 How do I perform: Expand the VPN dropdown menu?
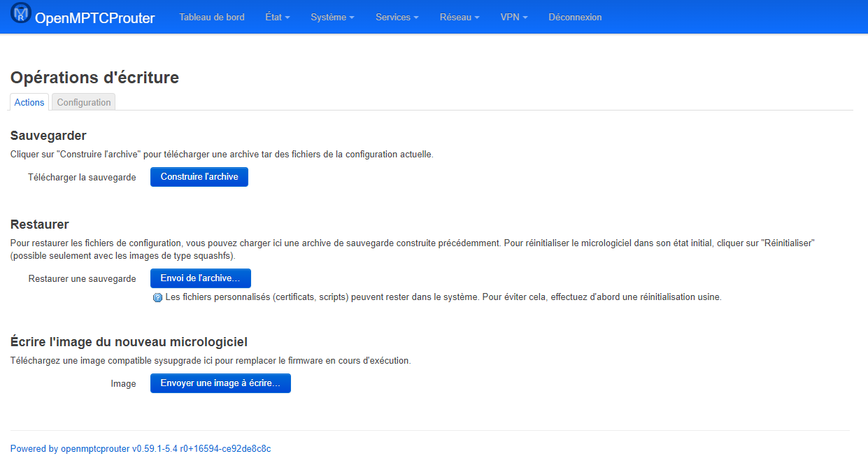(514, 17)
